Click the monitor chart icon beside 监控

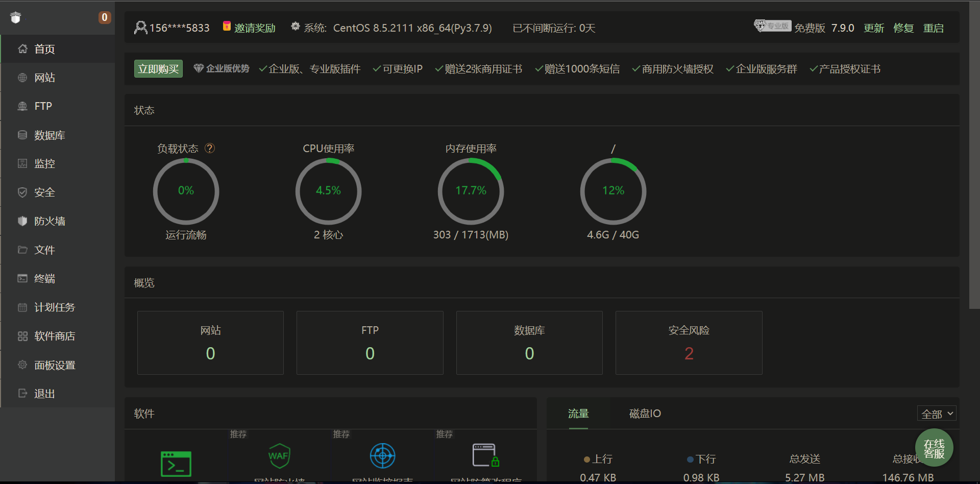[22, 164]
